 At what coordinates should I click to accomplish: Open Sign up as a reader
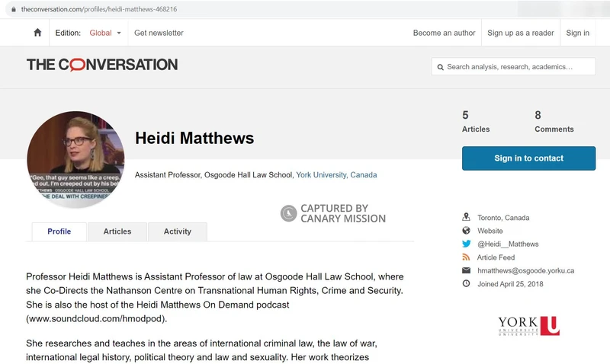coord(521,33)
